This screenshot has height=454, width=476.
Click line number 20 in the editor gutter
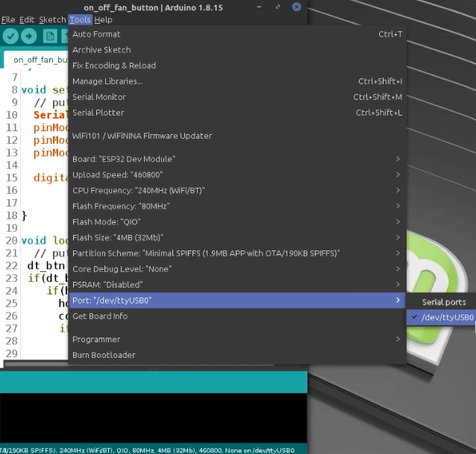(11, 241)
